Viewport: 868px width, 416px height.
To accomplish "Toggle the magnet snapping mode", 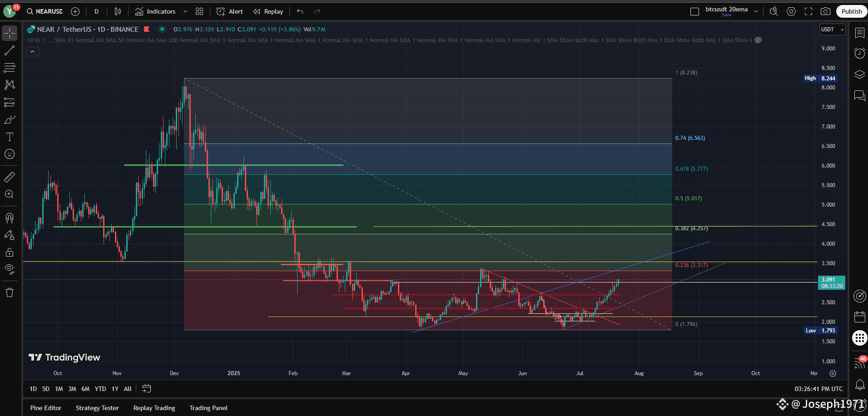I will point(10,218).
